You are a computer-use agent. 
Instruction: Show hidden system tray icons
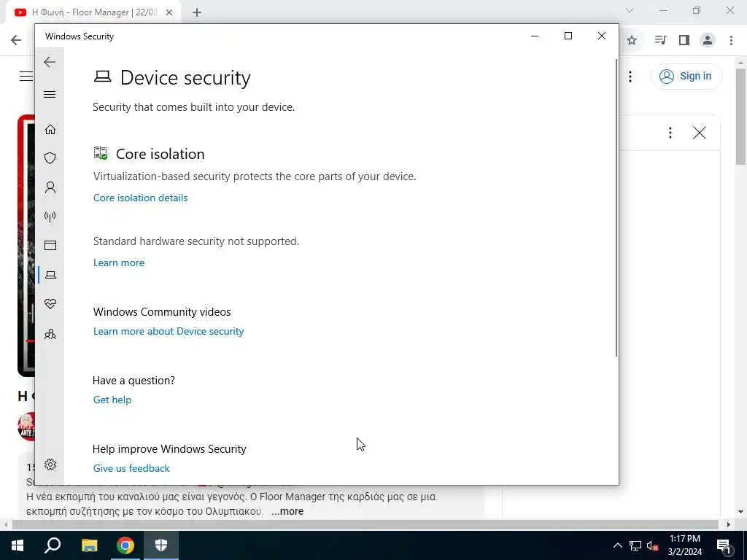tap(617, 545)
